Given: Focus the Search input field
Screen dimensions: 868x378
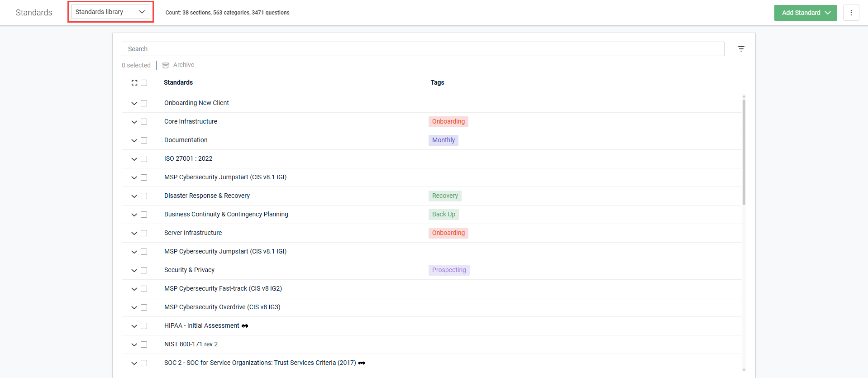Looking at the screenshot, I should click(423, 49).
